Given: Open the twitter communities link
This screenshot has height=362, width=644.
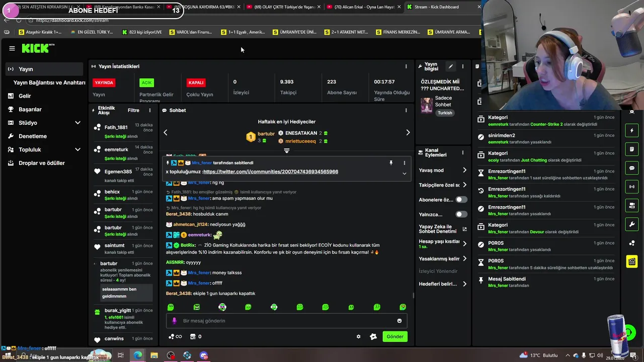Looking at the screenshot, I should tap(271, 171).
